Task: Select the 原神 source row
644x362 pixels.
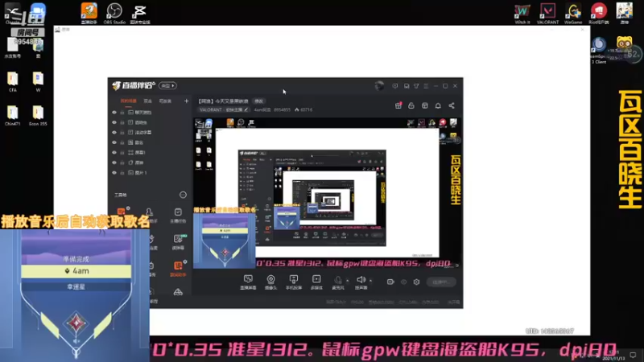Action: click(150, 162)
